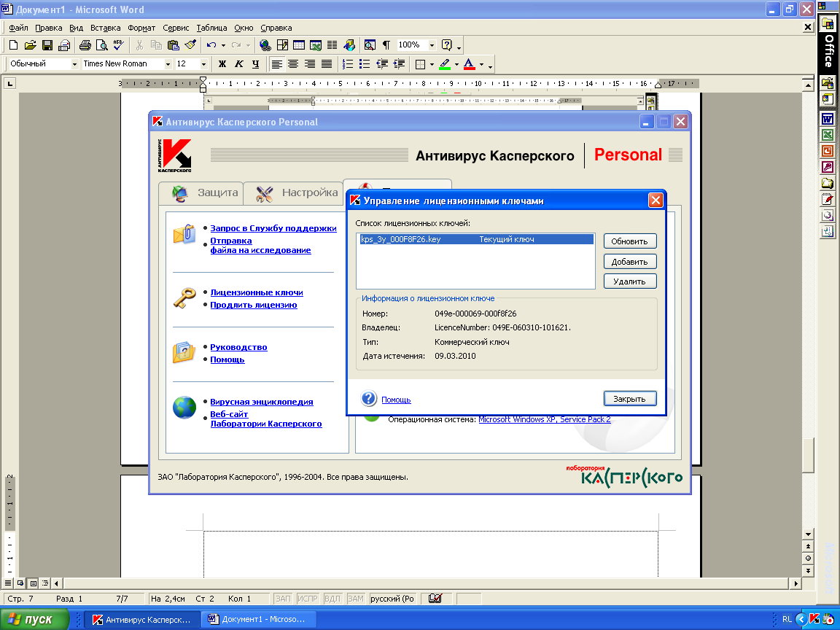Screen dimensions: 840x630
Task: Run the spelling check ABC icon
Action: click(x=118, y=45)
